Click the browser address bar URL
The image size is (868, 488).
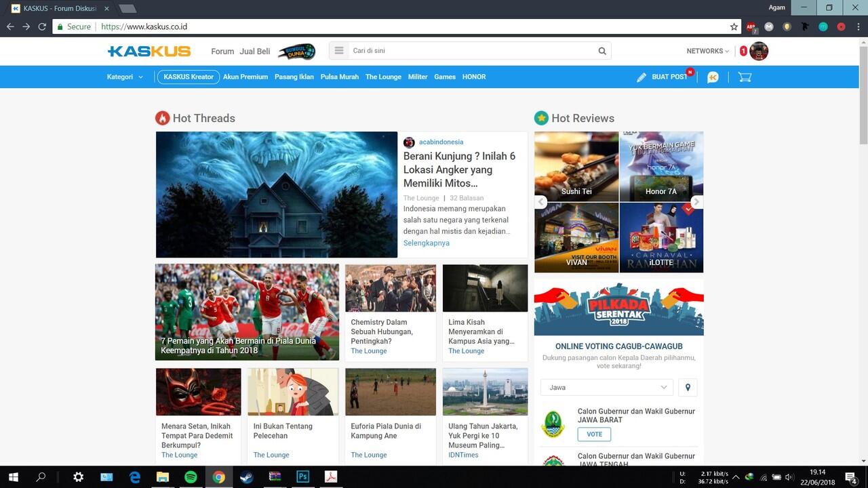[x=144, y=27]
